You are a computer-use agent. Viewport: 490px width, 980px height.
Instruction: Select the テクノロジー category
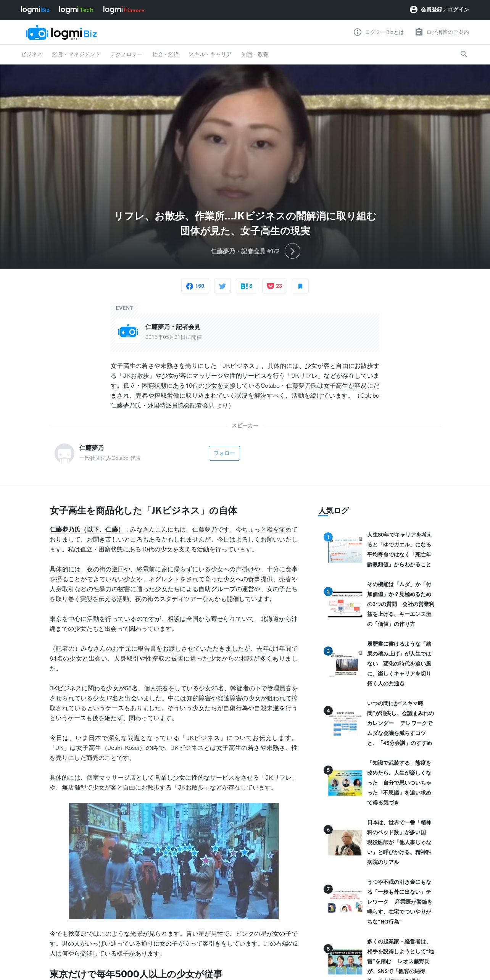click(x=126, y=54)
